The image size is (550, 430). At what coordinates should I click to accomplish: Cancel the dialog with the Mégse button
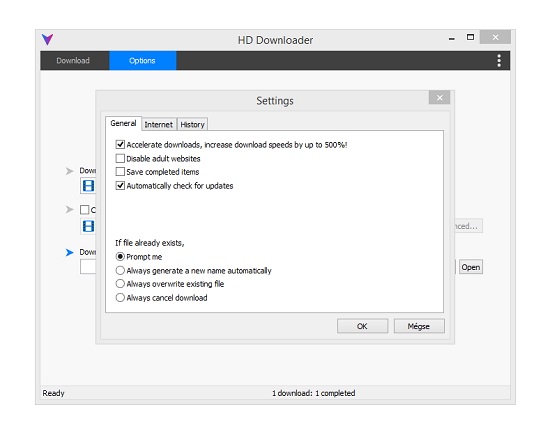point(418,326)
